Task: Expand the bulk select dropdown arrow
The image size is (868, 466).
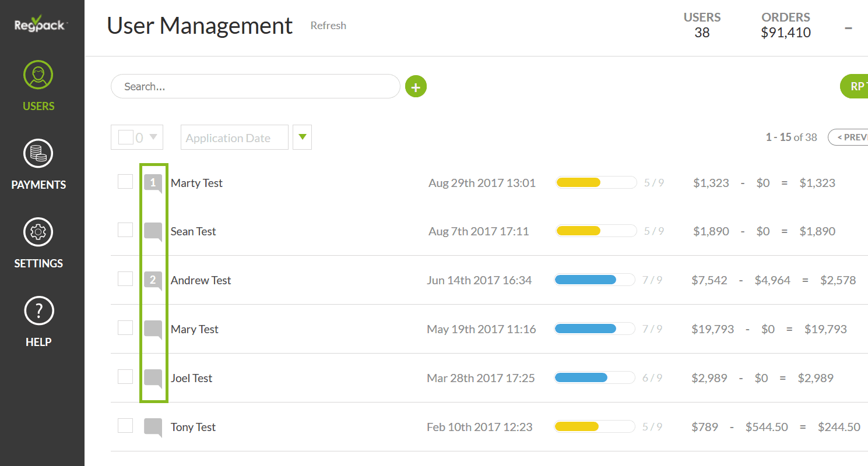Action: 153,137
